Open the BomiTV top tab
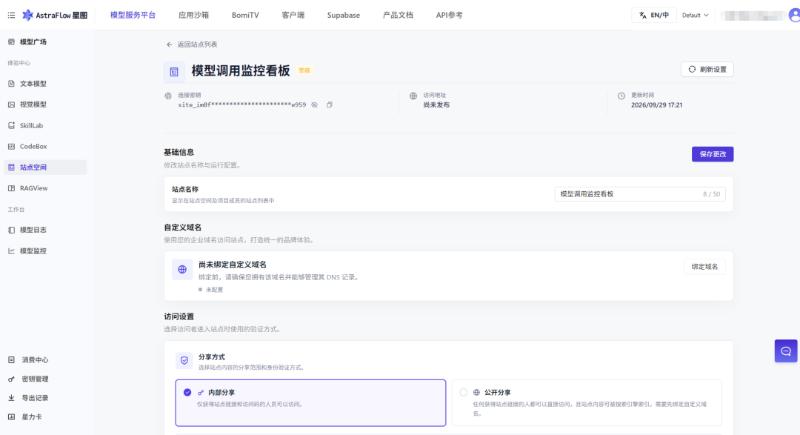The height and width of the screenshot is (435, 800). click(245, 15)
